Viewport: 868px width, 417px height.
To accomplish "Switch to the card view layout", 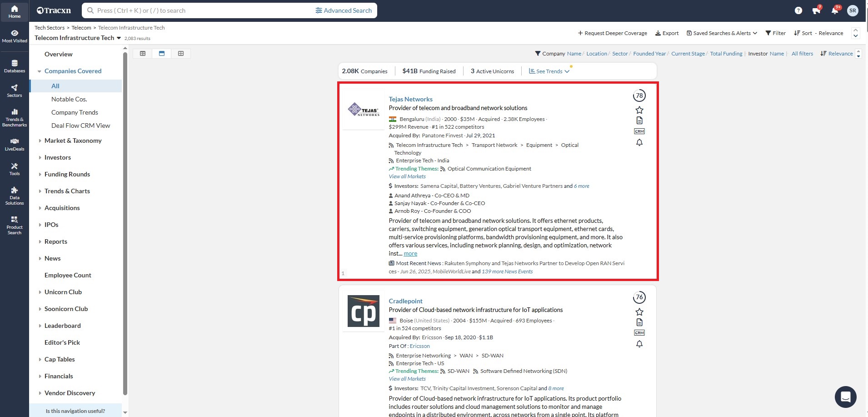I will [x=162, y=54].
